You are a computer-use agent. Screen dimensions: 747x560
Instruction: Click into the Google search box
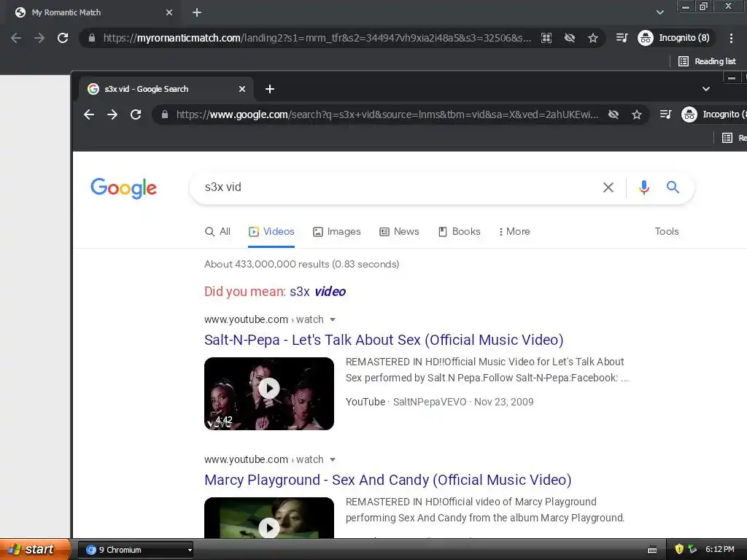pos(399,187)
